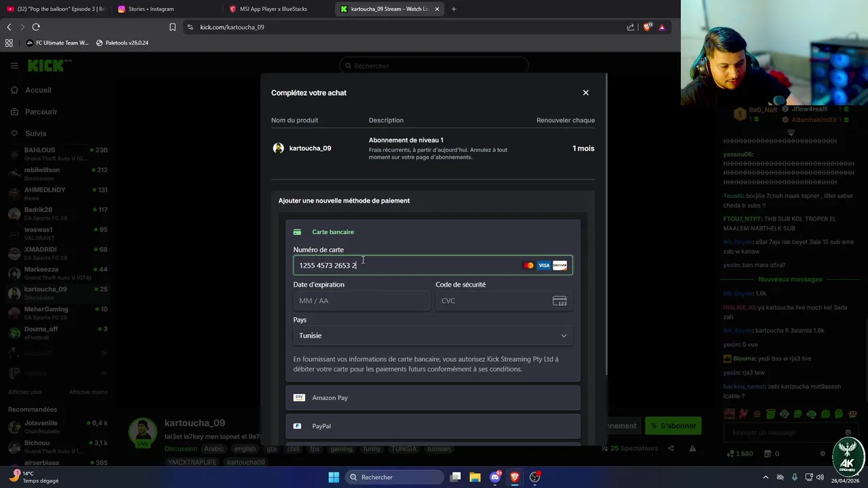
Task: Click the Arabic stream tag
Action: [214, 449]
